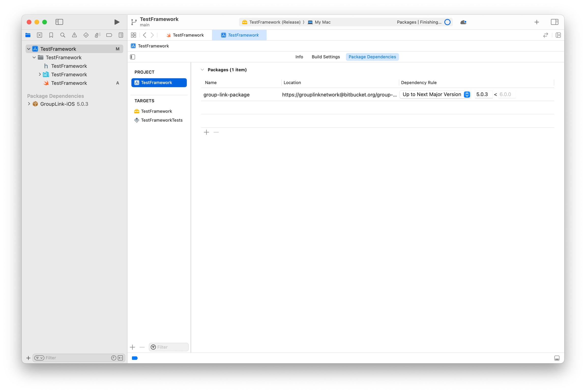Toggle the bottom debug area
Viewport: 586px width, 392px height.
[x=557, y=358]
